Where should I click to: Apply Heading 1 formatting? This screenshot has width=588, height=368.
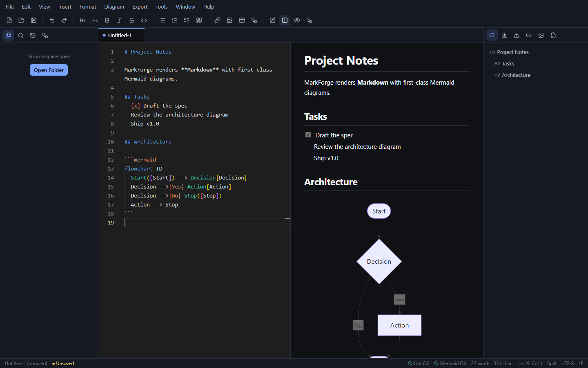[x=83, y=20]
